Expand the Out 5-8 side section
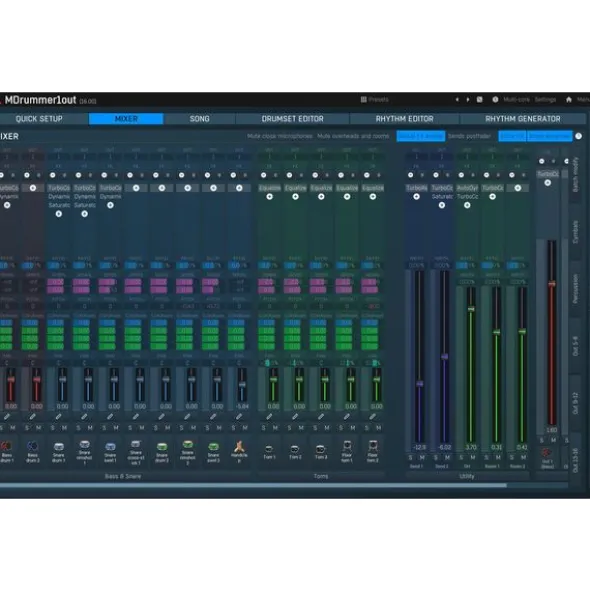Image resolution: width=590 pixels, height=591 pixels. point(575,346)
